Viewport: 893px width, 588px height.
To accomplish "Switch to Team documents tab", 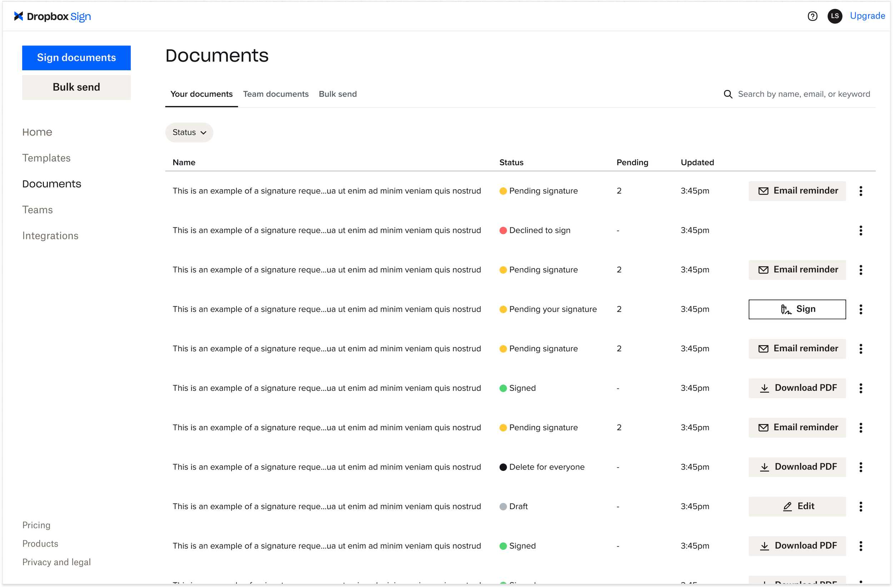I will pyautogui.click(x=276, y=94).
